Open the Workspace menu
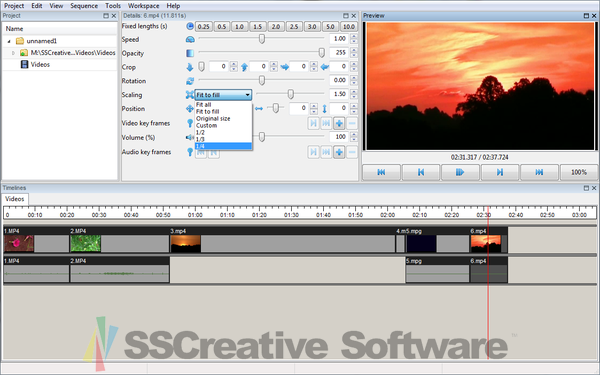This screenshot has width=600, height=375. tap(143, 6)
